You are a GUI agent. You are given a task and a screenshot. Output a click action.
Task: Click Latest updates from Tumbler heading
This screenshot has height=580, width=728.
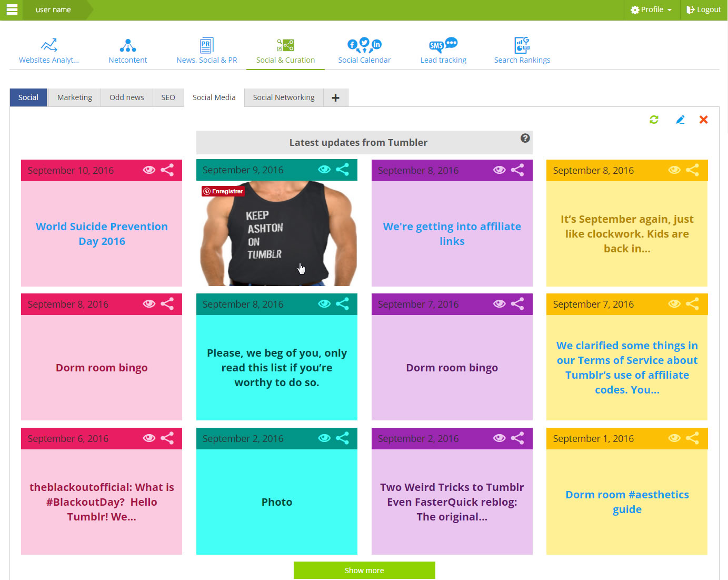pos(358,143)
